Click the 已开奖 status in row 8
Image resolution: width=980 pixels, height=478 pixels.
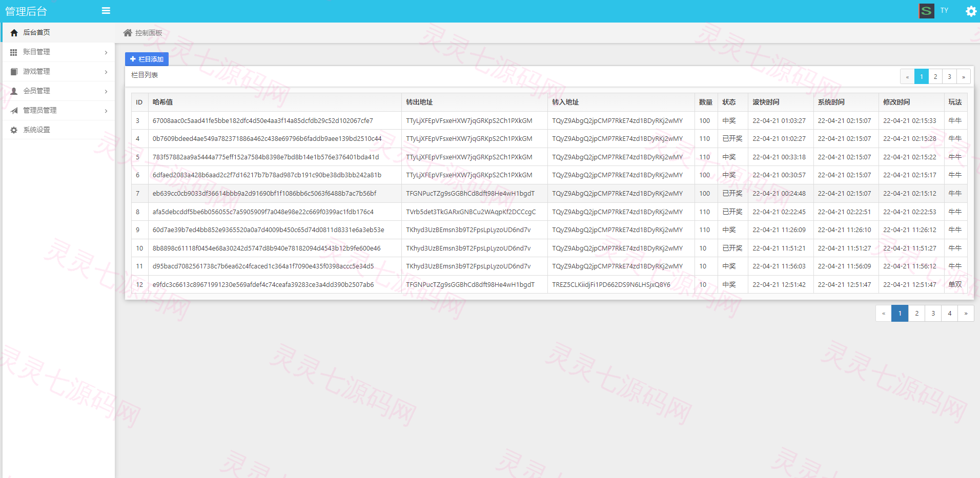pyautogui.click(x=732, y=212)
